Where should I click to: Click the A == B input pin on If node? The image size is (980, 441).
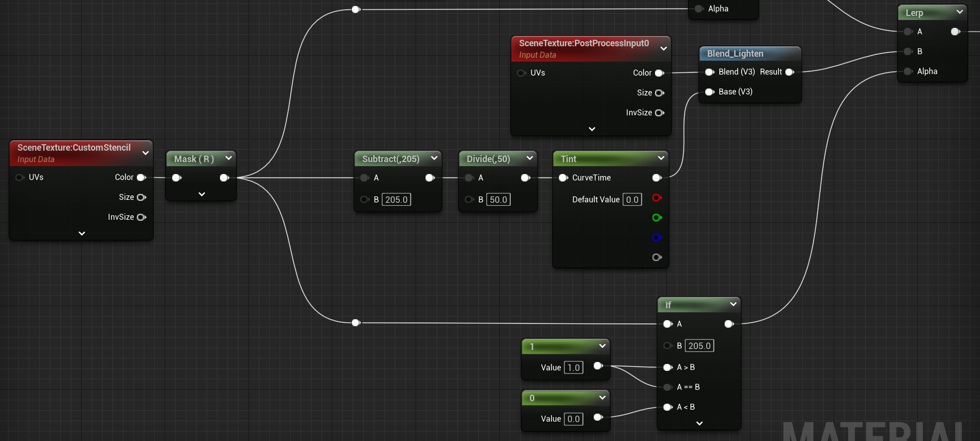pos(667,387)
